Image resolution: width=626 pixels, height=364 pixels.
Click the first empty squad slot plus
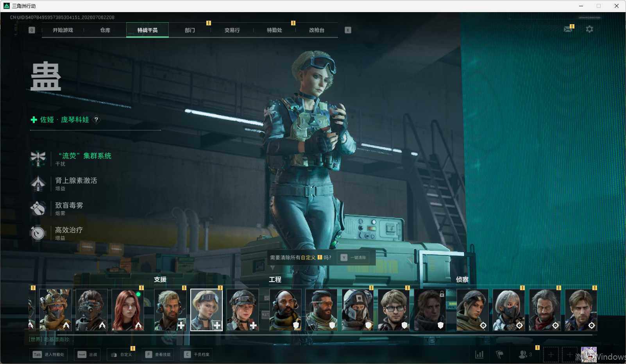[x=551, y=355]
